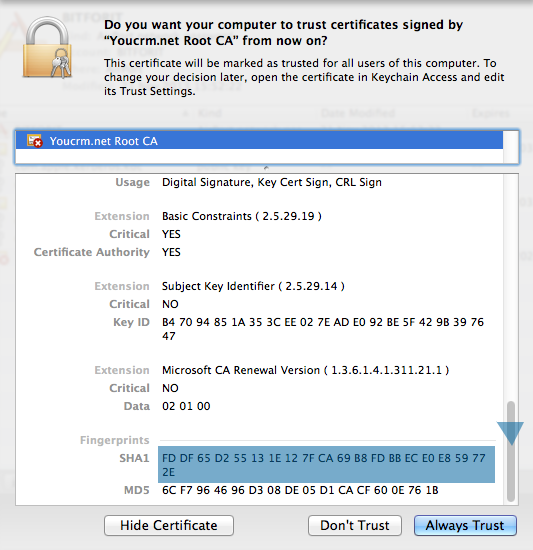Click the Key ID hex value
The width and height of the screenshot is (533, 550).
pos(323,329)
